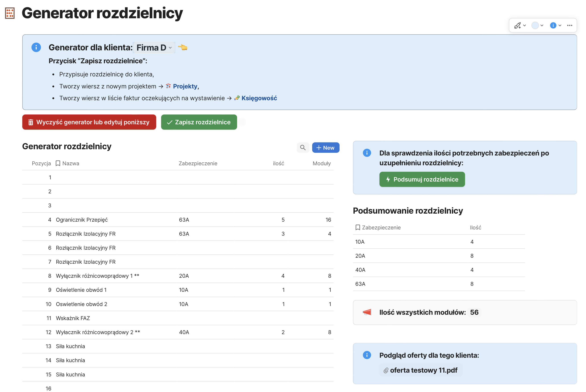Pick the light blue callout color swatch
Screen dimensions: 586x392
coord(535,25)
